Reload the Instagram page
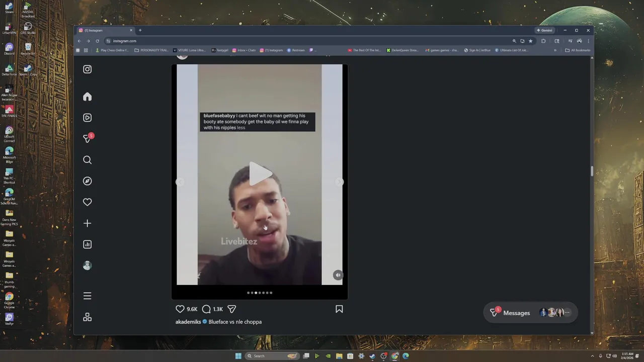This screenshot has height=362, width=644. (97, 41)
